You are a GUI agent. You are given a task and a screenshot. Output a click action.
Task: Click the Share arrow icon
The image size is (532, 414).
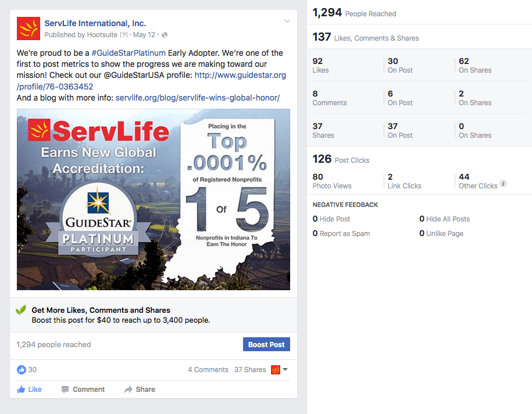pyautogui.click(x=128, y=390)
